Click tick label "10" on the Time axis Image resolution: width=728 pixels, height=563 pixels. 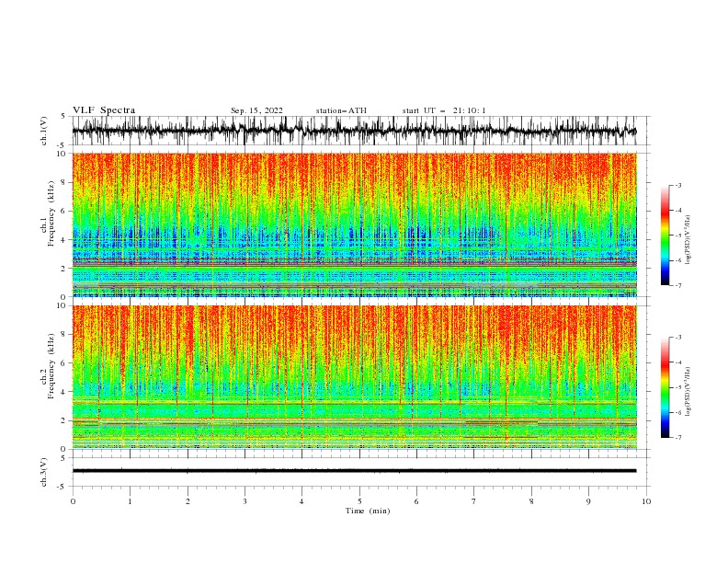coord(646,501)
